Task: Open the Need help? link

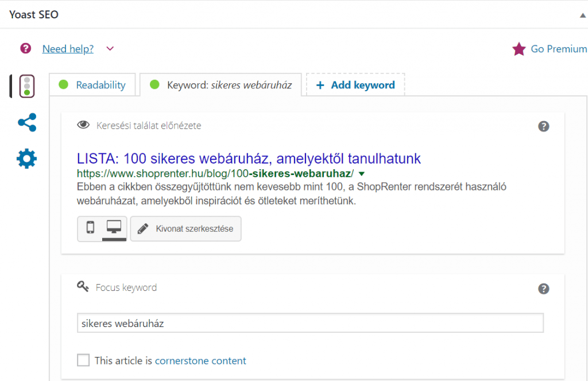Action: [68, 49]
